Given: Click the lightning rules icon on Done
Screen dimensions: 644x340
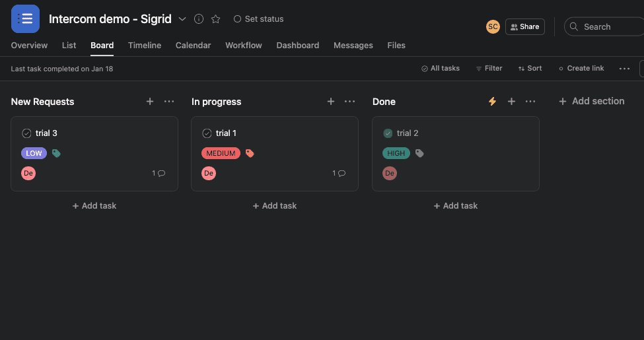Looking at the screenshot, I should pos(493,102).
